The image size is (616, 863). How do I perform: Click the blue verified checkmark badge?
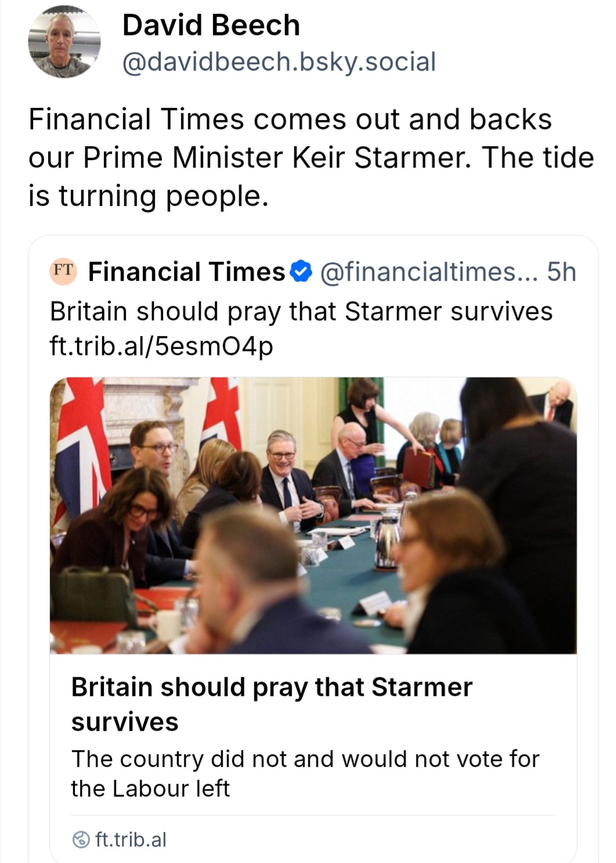click(x=301, y=271)
